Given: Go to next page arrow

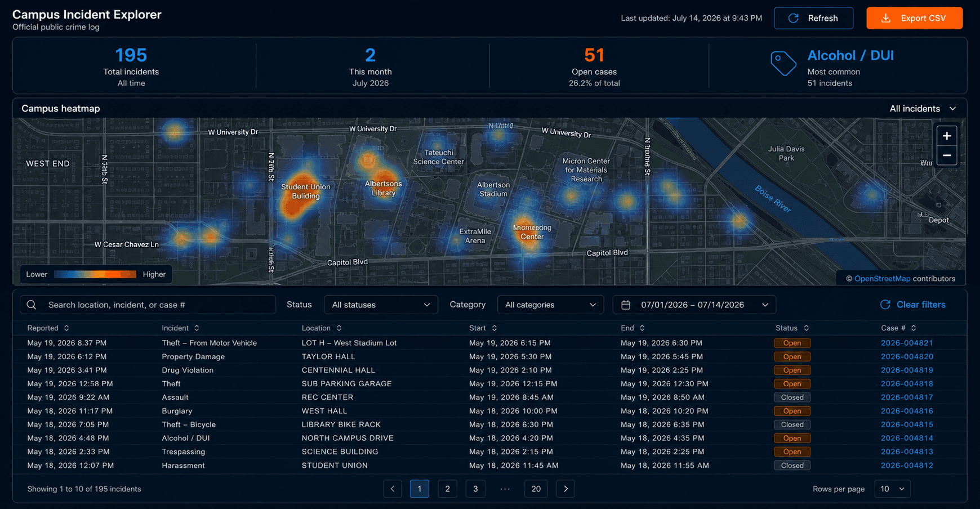Looking at the screenshot, I should tap(565, 489).
